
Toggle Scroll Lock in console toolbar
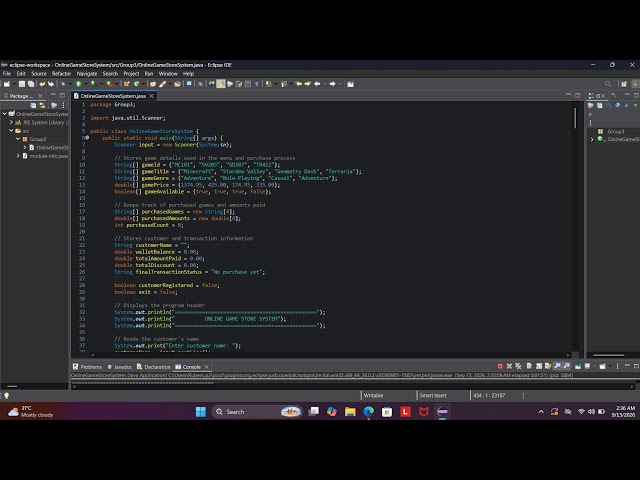tap(539, 366)
